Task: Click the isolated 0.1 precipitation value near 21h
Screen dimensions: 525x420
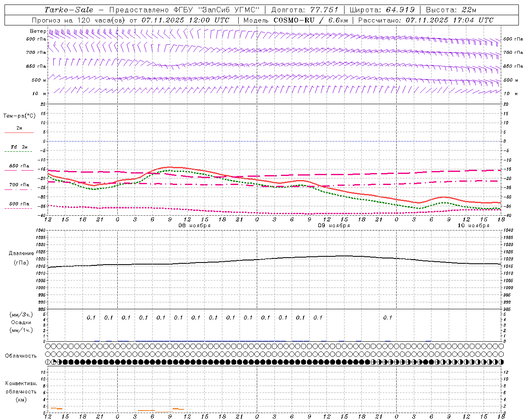Action: tap(388, 317)
